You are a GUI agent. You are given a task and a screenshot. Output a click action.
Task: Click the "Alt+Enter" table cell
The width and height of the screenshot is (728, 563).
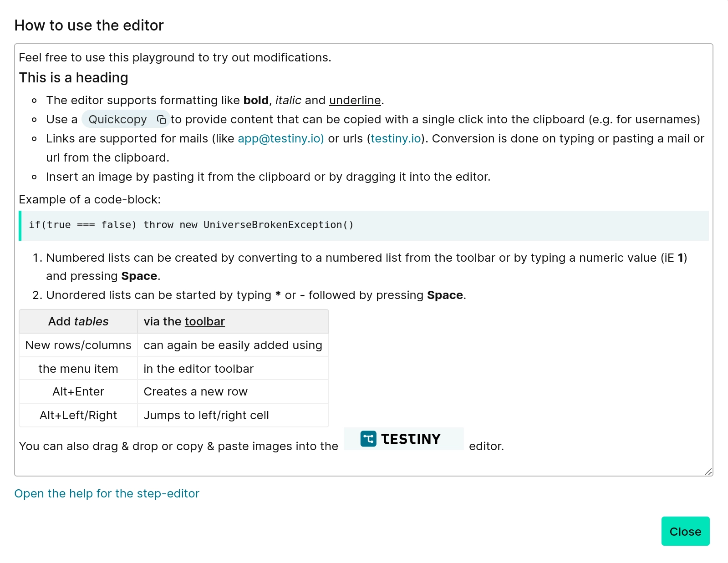pyautogui.click(x=78, y=392)
